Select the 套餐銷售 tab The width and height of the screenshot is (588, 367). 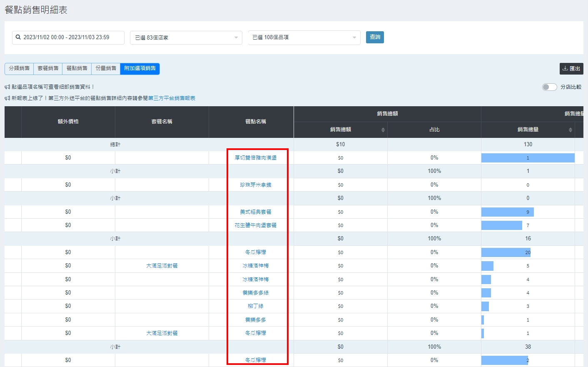[x=48, y=69]
